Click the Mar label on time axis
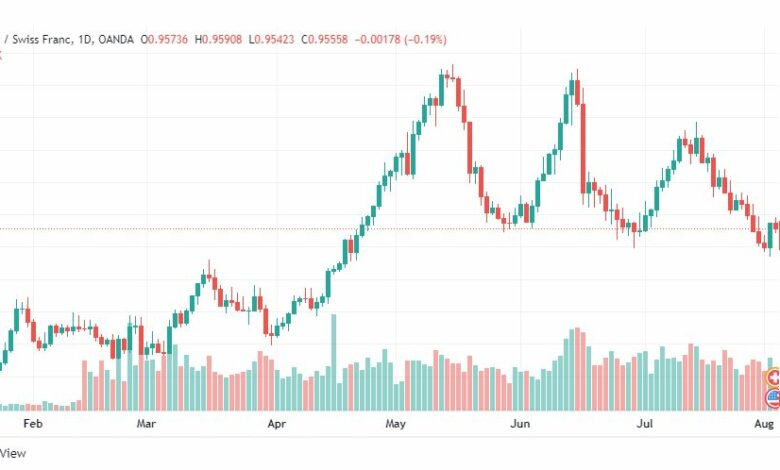 [x=146, y=424]
